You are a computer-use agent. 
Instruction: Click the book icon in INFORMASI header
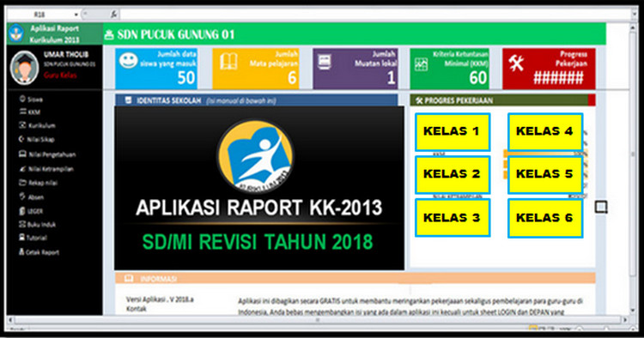click(x=129, y=279)
